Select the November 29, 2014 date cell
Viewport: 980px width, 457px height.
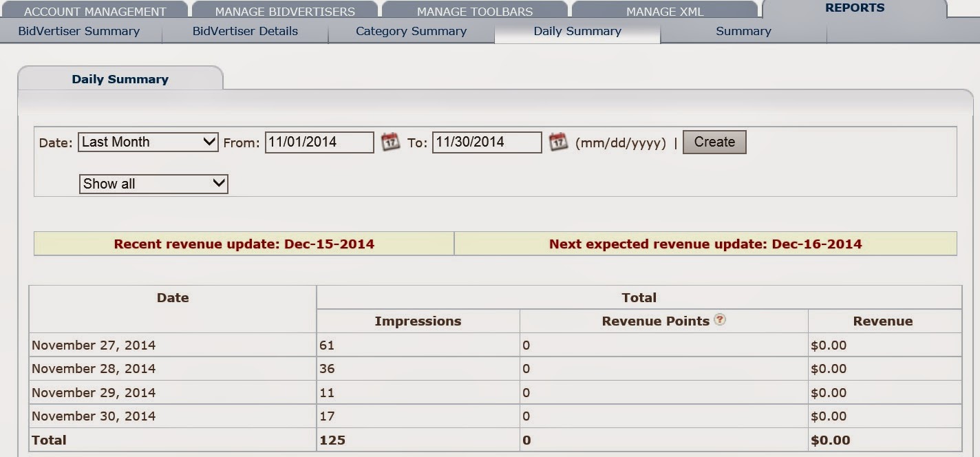[173, 392]
